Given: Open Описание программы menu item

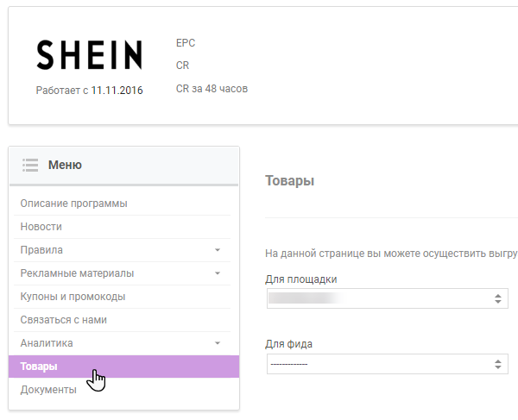Looking at the screenshot, I should click(x=74, y=204).
